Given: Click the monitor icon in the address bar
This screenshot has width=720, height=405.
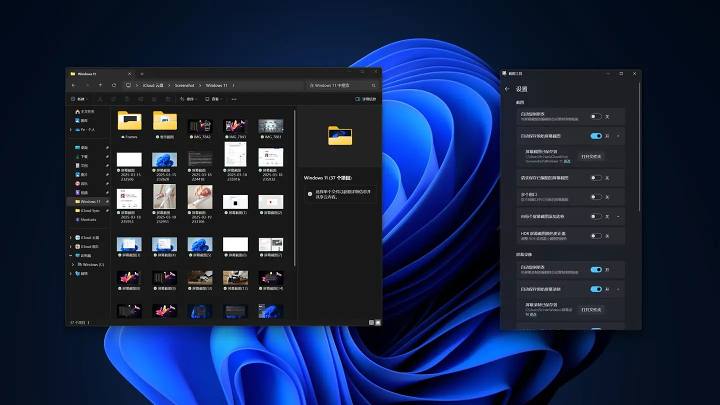Looking at the screenshot, I should click(x=129, y=85).
